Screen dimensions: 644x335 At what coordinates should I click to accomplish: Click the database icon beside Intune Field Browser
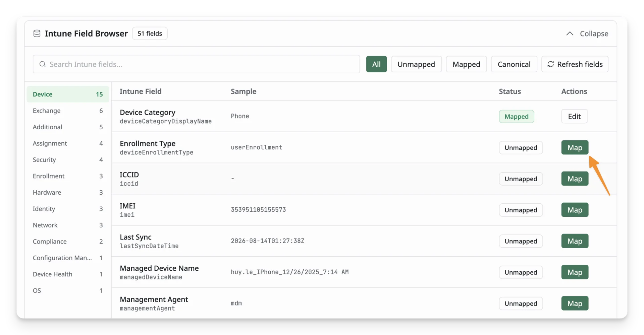tap(37, 33)
